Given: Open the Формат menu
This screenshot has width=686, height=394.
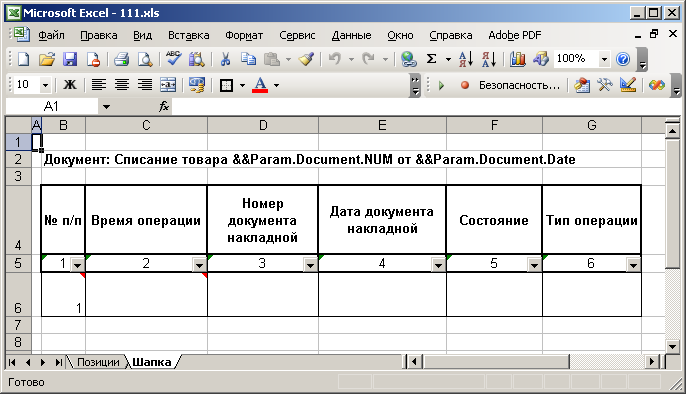Looking at the screenshot, I should [x=244, y=35].
